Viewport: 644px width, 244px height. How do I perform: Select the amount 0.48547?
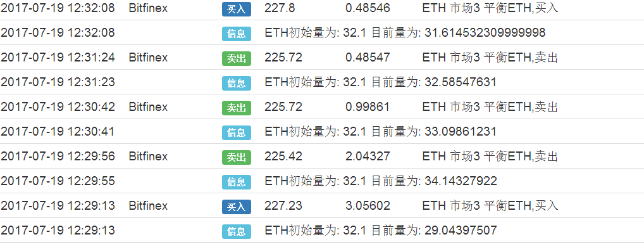368,58
